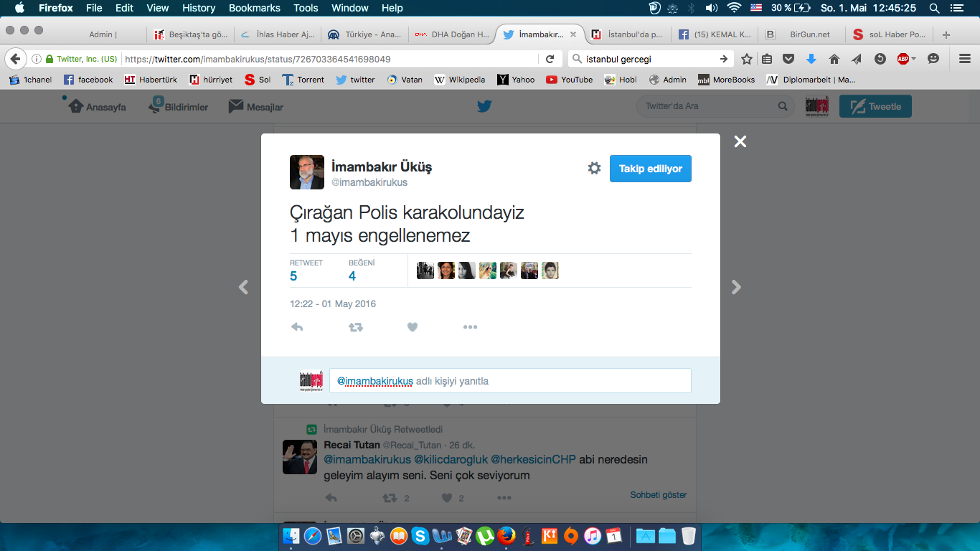Open the YouTube bookmark in bookmarks bar
The height and width of the screenshot is (551, 980).
tap(569, 80)
